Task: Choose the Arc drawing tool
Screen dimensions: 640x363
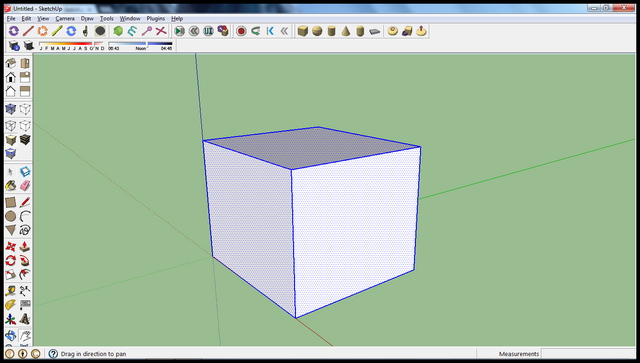Action: [x=25, y=216]
